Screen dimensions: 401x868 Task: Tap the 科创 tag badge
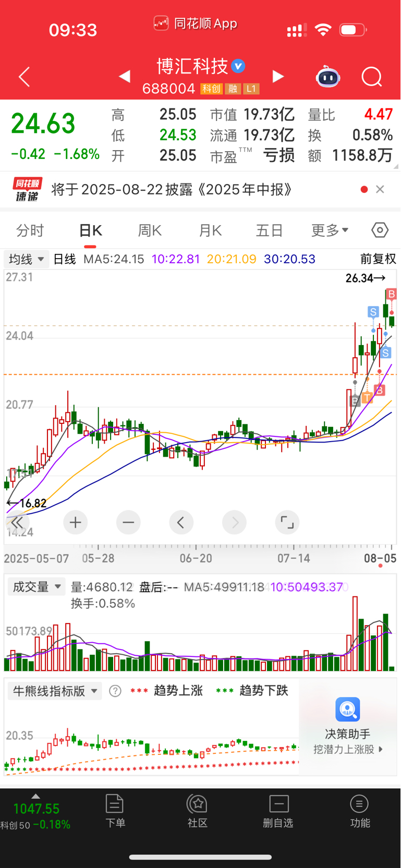tap(211, 89)
